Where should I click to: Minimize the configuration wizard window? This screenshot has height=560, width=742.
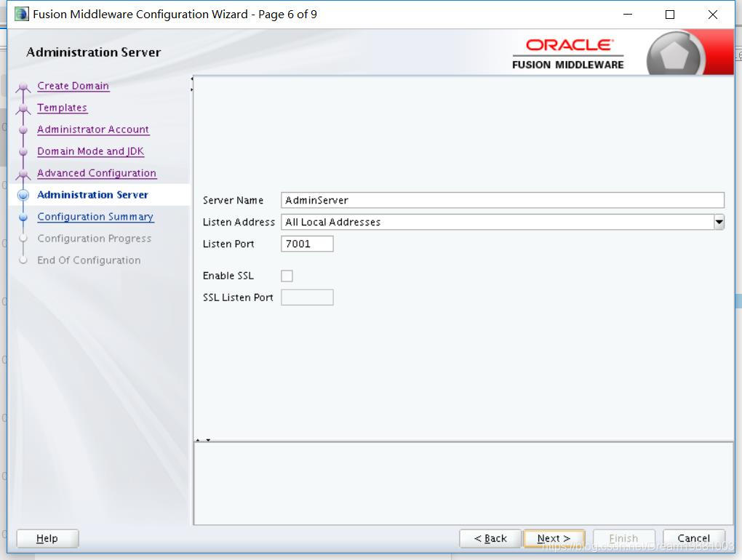(628, 15)
